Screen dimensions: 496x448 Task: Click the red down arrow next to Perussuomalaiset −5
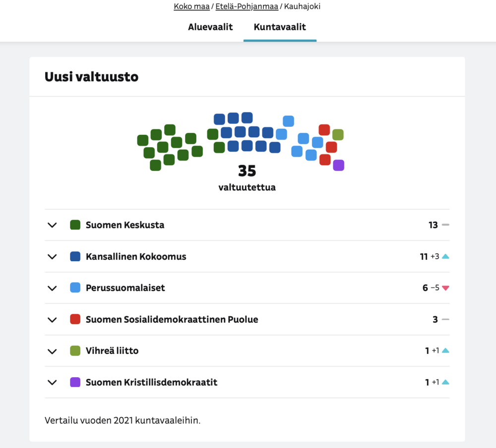click(x=445, y=288)
